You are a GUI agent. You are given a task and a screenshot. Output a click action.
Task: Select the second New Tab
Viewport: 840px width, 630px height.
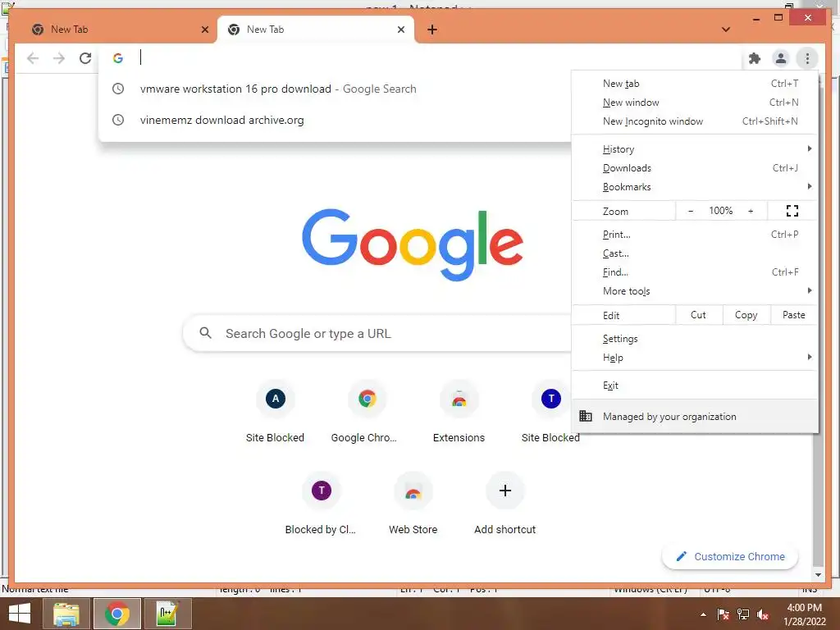tap(316, 30)
